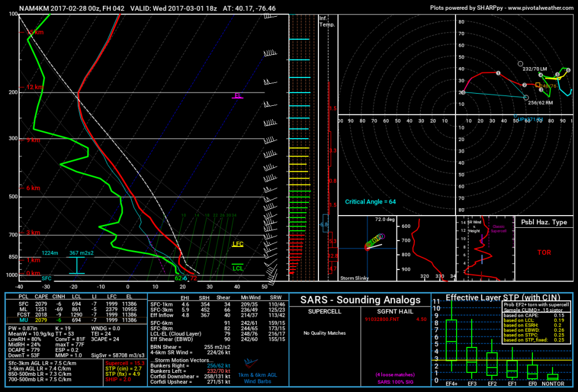Click the Storm Slinky colored circles

[375, 242]
